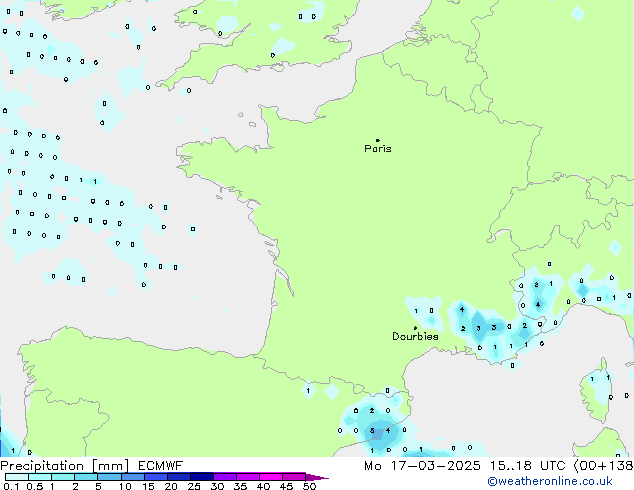Pick the 45–50 mm legend swatch
The height and width of the screenshot is (490, 634).
[294, 477]
